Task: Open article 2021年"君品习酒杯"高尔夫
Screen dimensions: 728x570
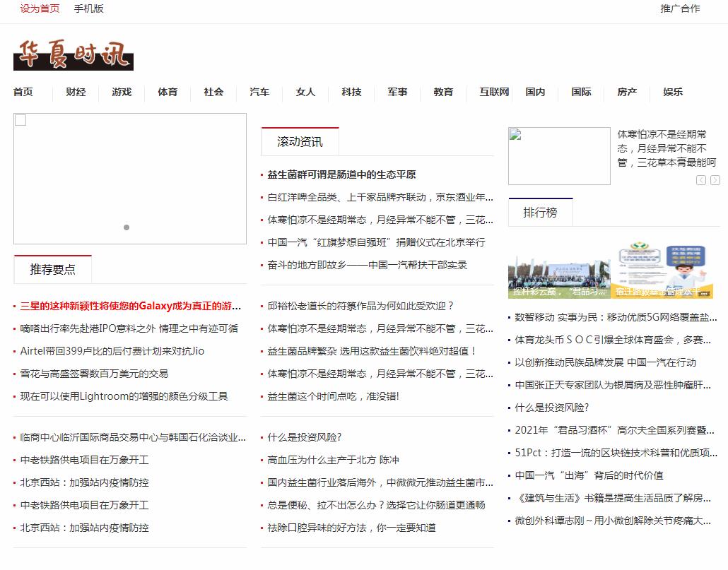Action: 615,430
